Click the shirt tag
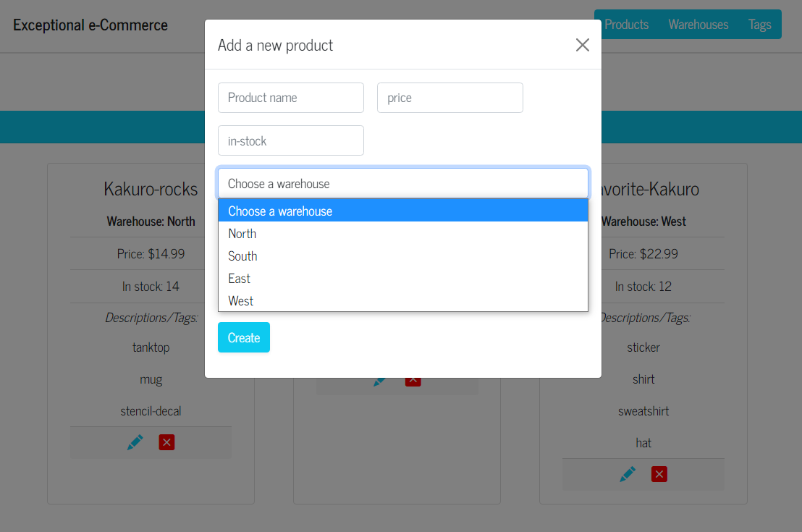This screenshot has width=802, height=532. pos(643,379)
